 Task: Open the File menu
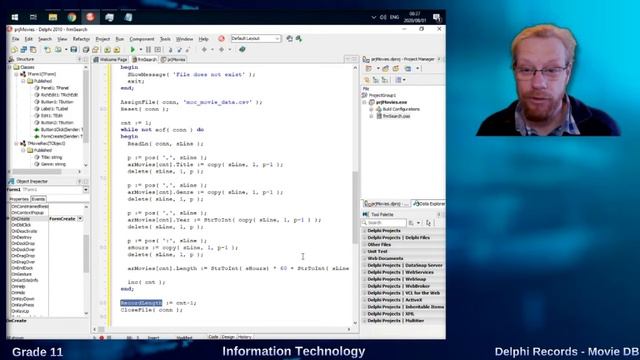[16, 39]
